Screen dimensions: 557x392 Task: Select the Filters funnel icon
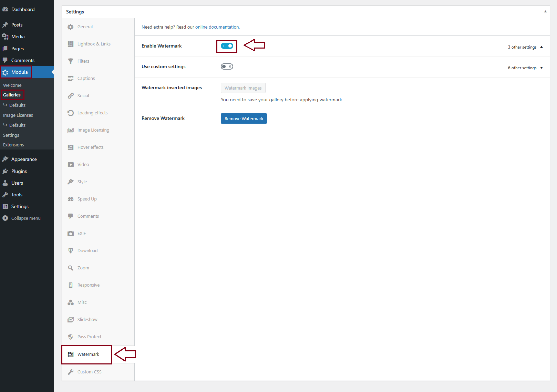click(x=71, y=61)
